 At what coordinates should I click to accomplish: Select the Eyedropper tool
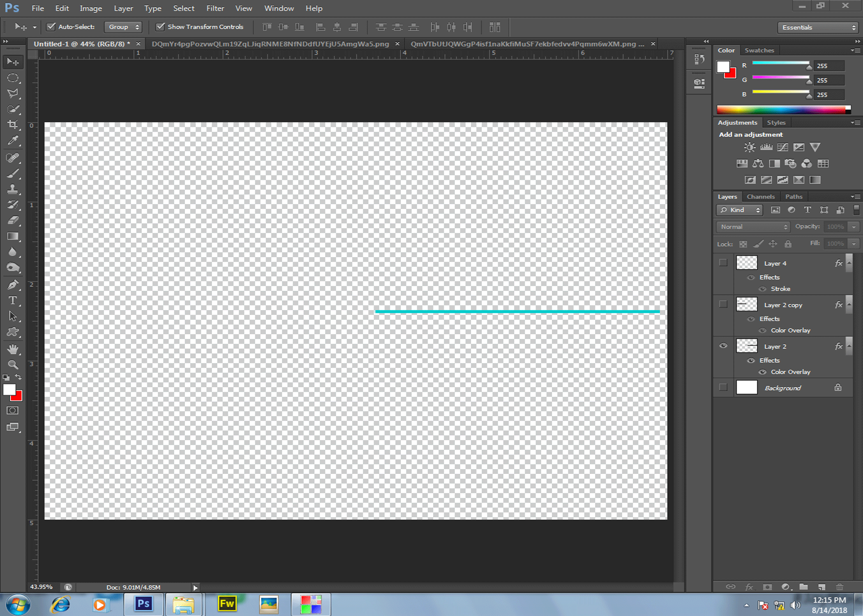click(x=13, y=140)
